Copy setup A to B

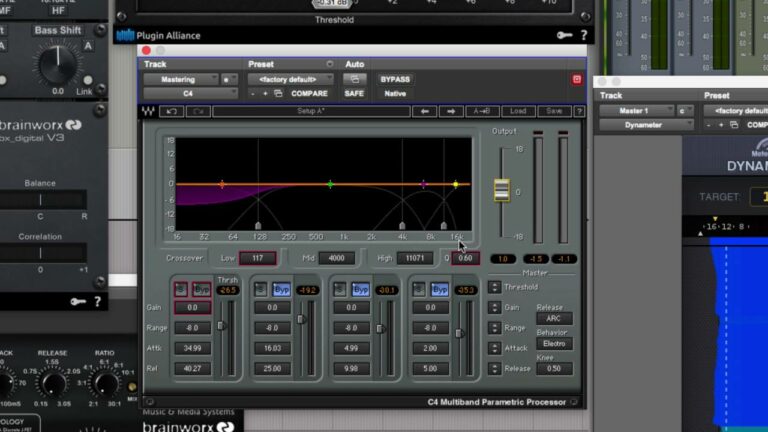click(x=482, y=111)
